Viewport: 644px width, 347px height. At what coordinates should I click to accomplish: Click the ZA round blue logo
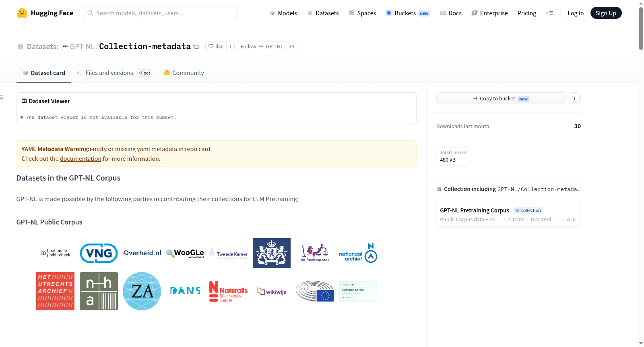pyautogui.click(x=142, y=291)
